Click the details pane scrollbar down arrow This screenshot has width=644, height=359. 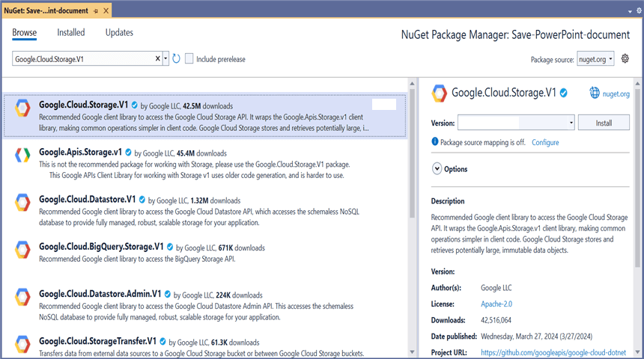[x=637, y=352]
